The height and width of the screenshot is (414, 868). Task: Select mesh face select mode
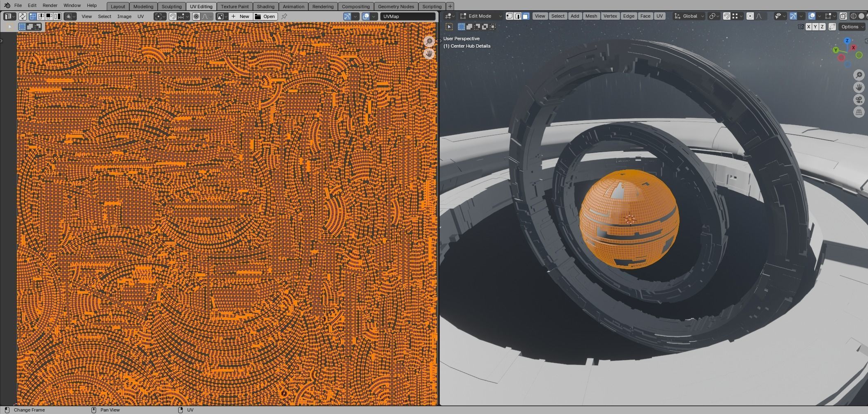[x=526, y=16]
